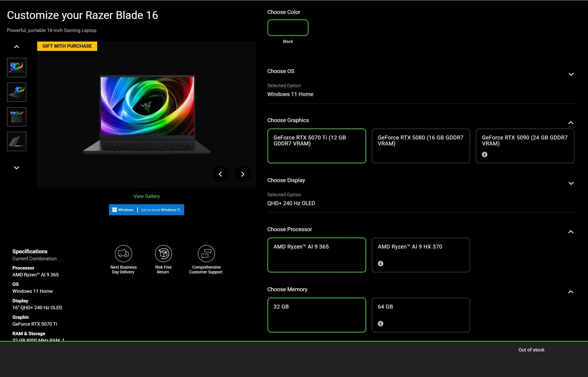The height and width of the screenshot is (377, 588).
Task: Select the third top-down keyboard thumbnail
Action: [16, 117]
